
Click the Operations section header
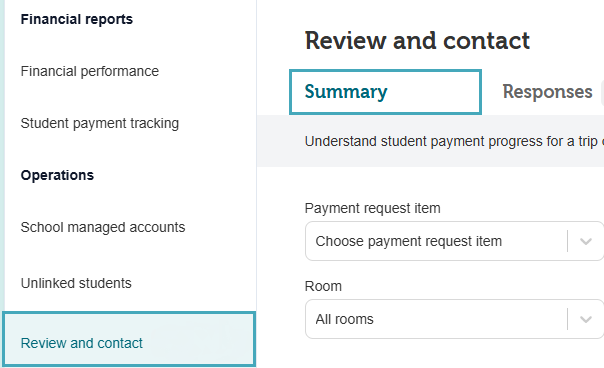[x=57, y=175]
